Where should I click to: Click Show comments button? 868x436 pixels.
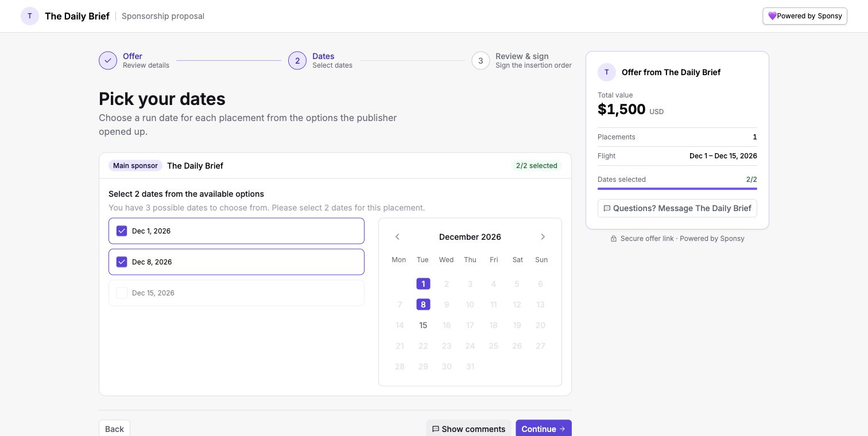(468, 429)
